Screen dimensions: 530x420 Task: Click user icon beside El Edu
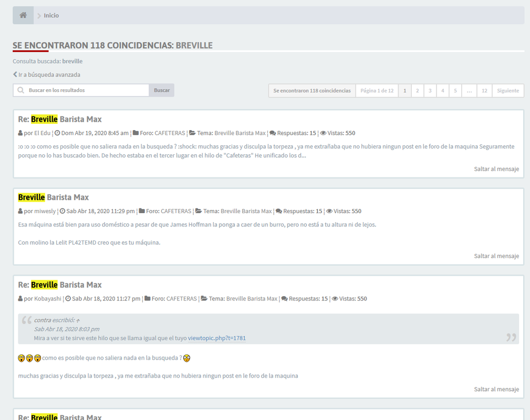[20, 133]
